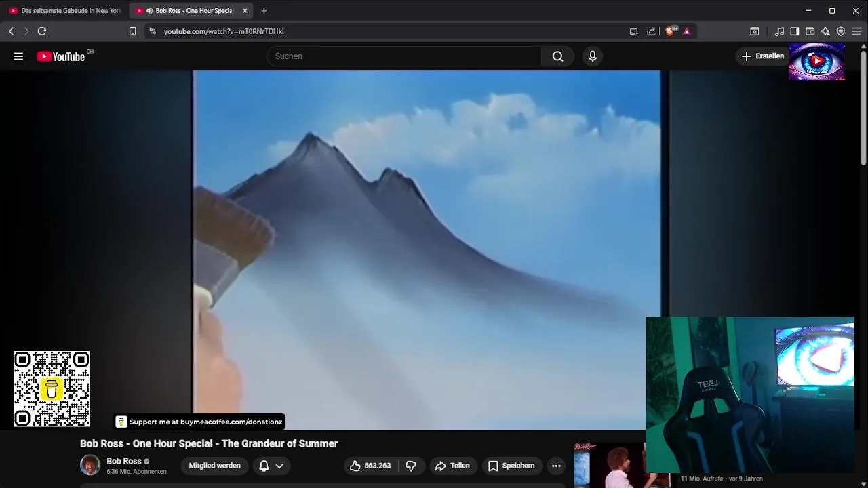Click the Speichern save button

tap(511, 466)
